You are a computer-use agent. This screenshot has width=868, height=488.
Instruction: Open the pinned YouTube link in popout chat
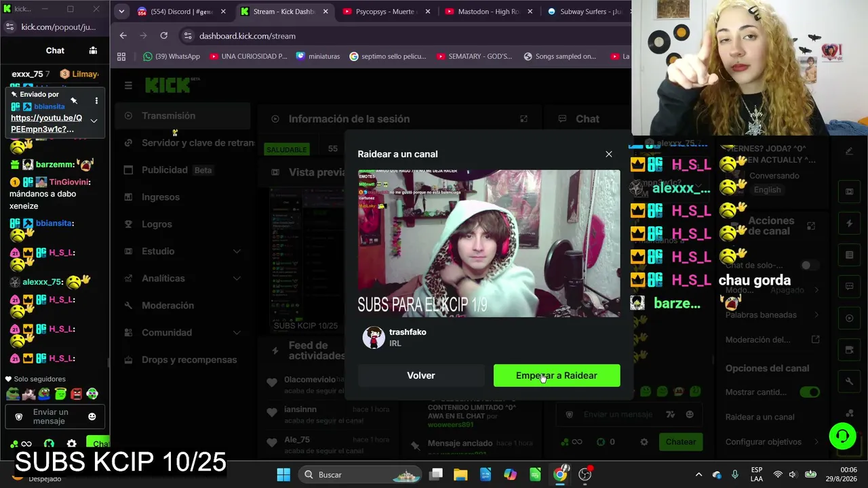tap(46, 123)
